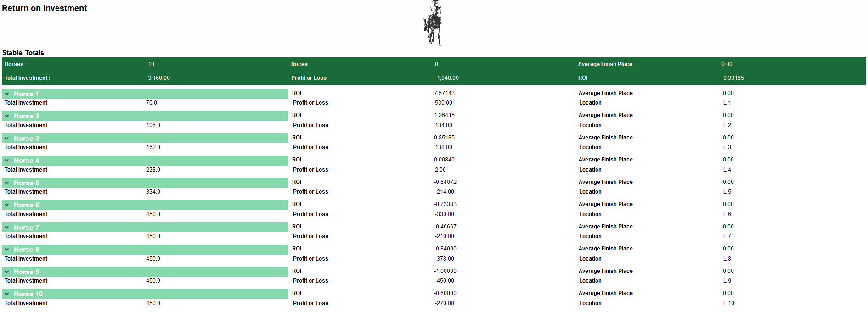The image size is (868, 328).
Task: Collapse the Horse 1 section chevron
Action: [7, 94]
